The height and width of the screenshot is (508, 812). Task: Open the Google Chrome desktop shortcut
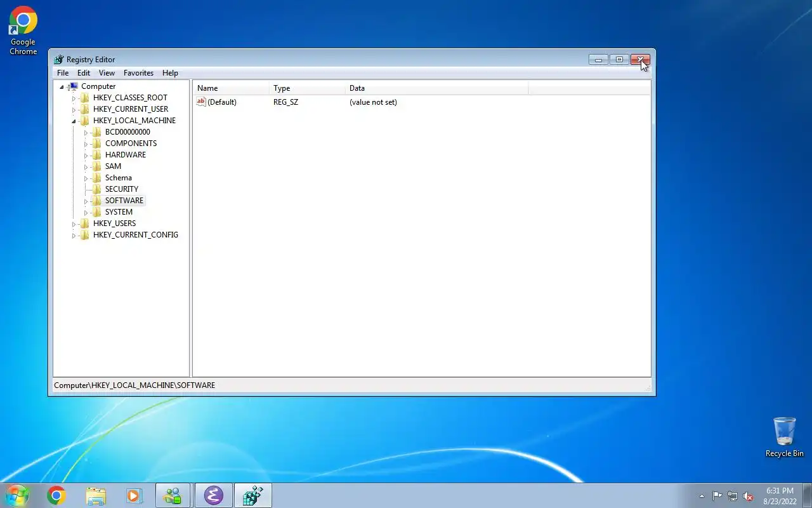click(x=23, y=30)
